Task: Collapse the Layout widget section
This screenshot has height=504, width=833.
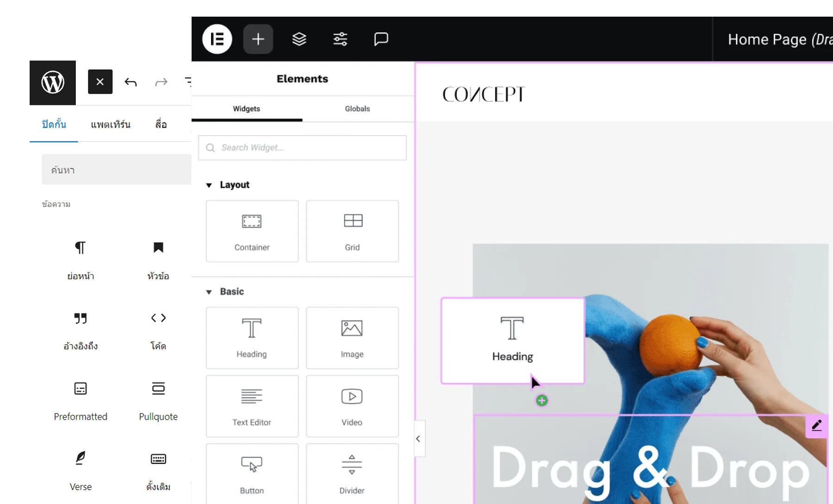Action: pyautogui.click(x=210, y=184)
